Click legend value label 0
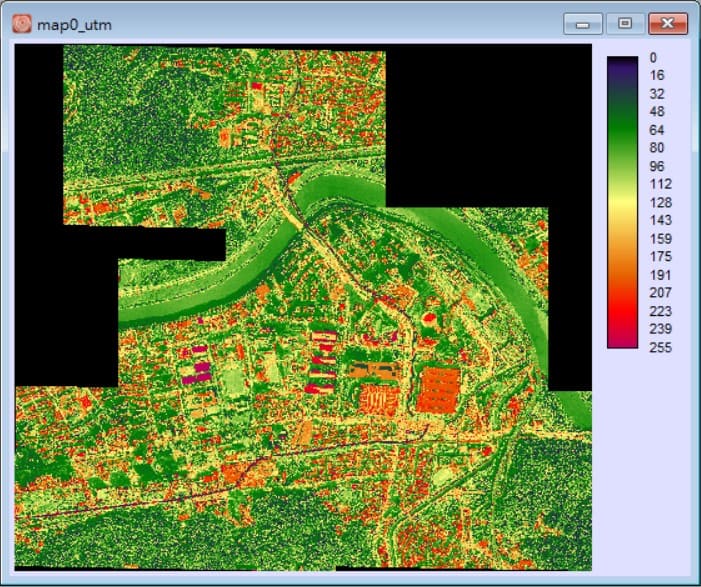701x587 pixels. pyautogui.click(x=653, y=58)
